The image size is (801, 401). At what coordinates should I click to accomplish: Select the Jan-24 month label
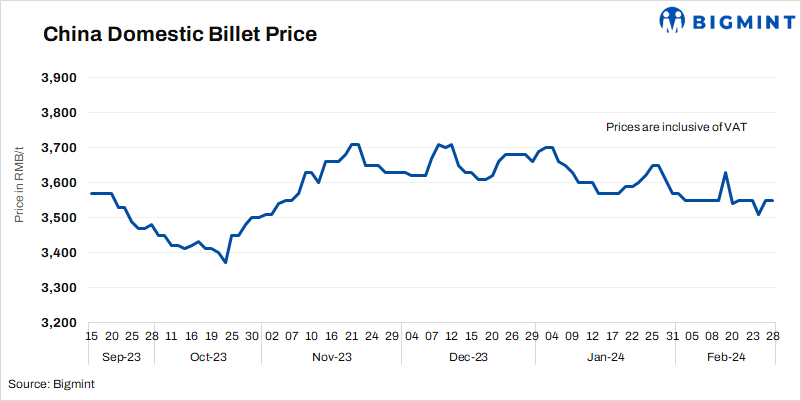coord(606,357)
